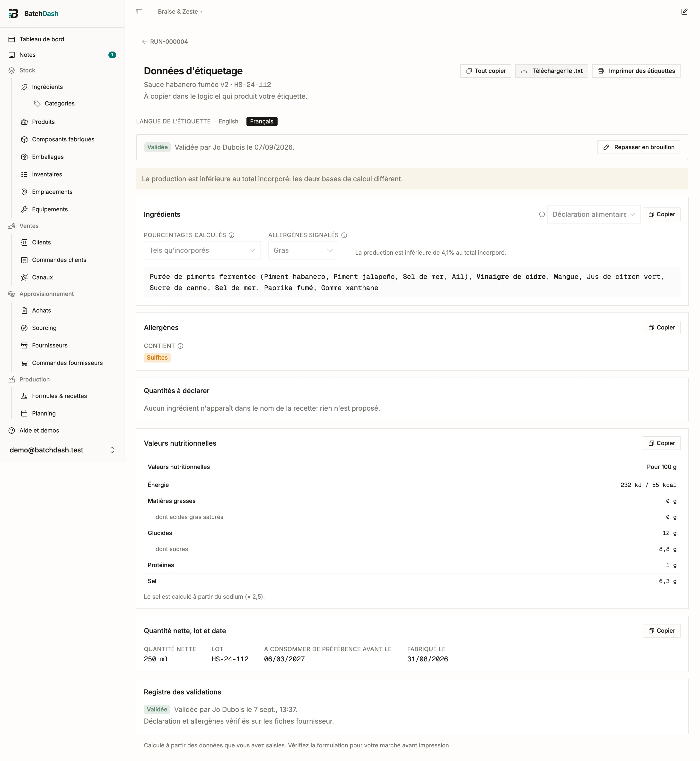Copy the Ingrédients section
Viewport: 700px width, 761px height.
click(x=661, y=214)
